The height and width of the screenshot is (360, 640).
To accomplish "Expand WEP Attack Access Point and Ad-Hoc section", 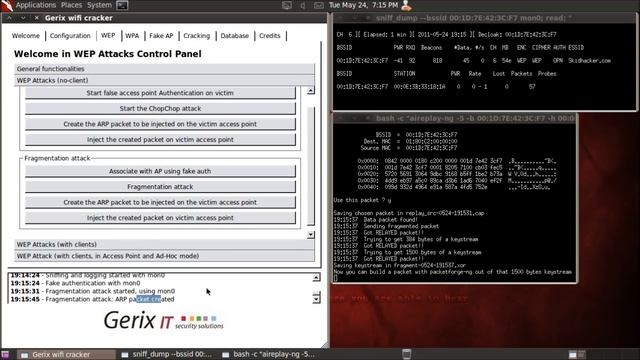I will (164, 256).
